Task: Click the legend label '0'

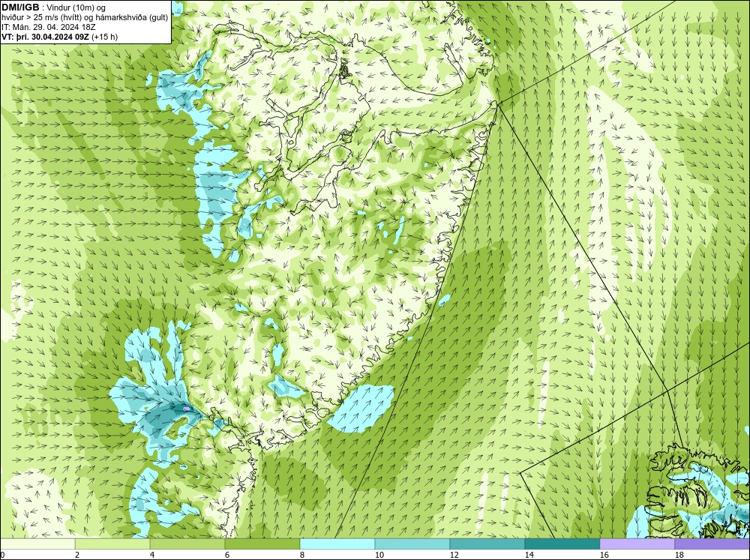Action: pyautogui.click(x=3, y=555)
